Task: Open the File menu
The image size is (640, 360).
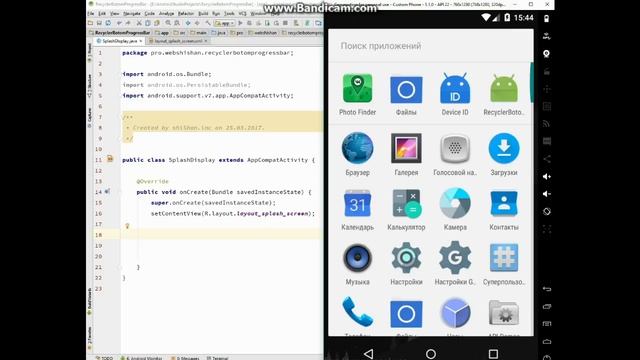Action: (x=91, y=13)
